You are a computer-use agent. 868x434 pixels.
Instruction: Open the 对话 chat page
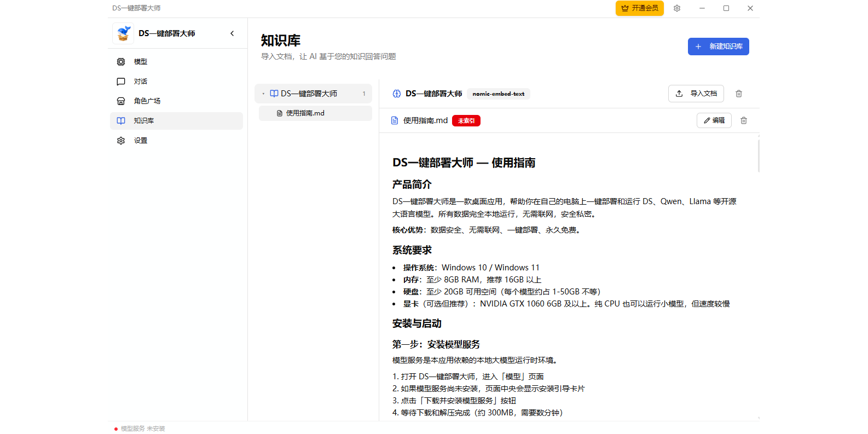[x=176, y=82]
